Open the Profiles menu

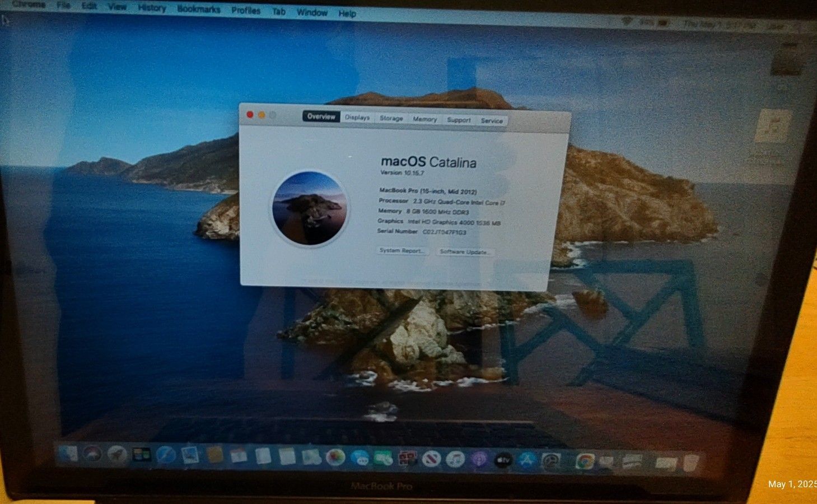pos(246,10)
